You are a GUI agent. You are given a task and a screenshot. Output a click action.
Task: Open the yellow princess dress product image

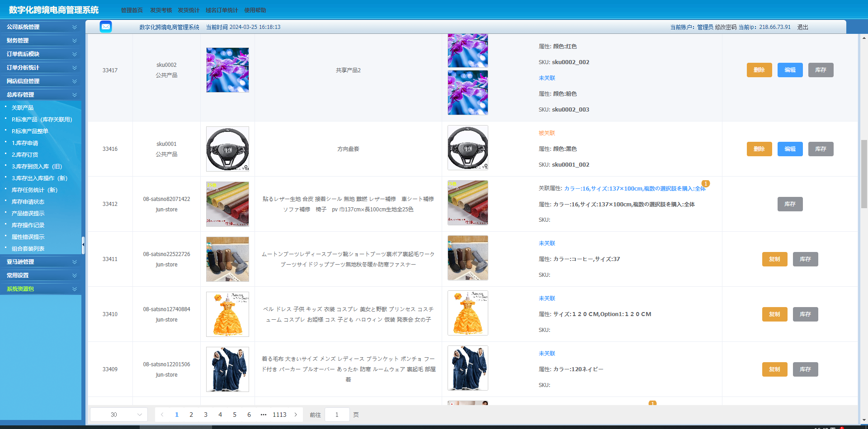point(227,314)
